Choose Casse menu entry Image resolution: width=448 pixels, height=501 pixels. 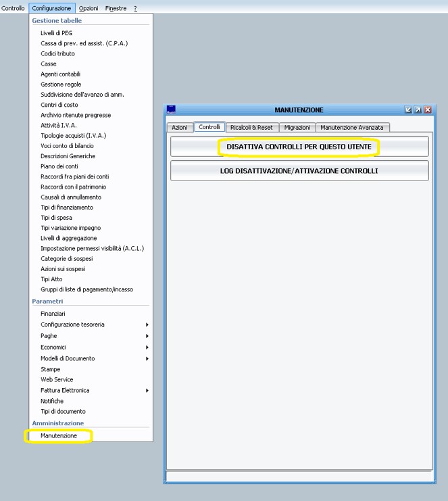[49, 64]
